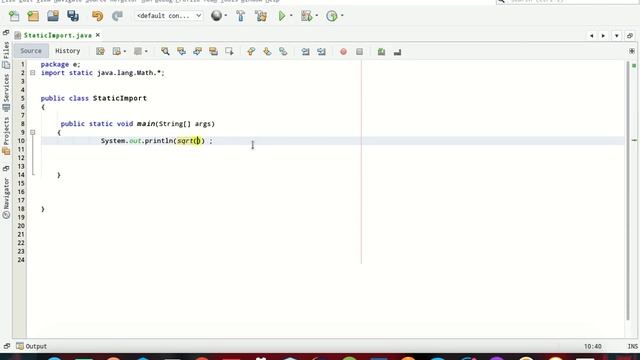Expand the Debug project dropdown arrow
The width and height of the screenshot is (640, 360).
coord(317,16)
